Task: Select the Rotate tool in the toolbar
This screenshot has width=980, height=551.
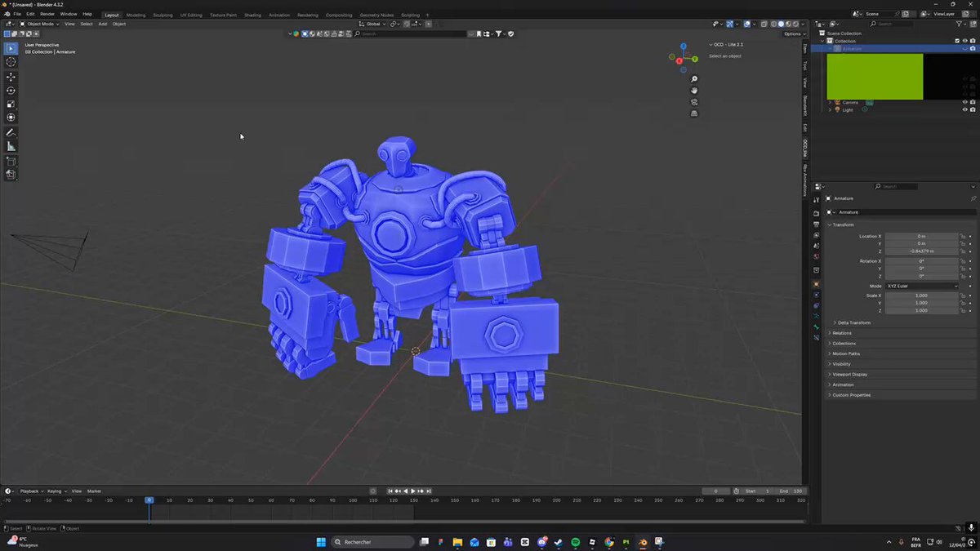Action: (x=11, y=90)
